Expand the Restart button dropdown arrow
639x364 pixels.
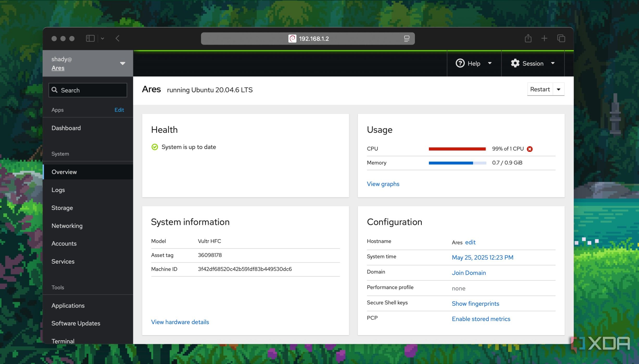pyautogui.click(x=559, y=89)
